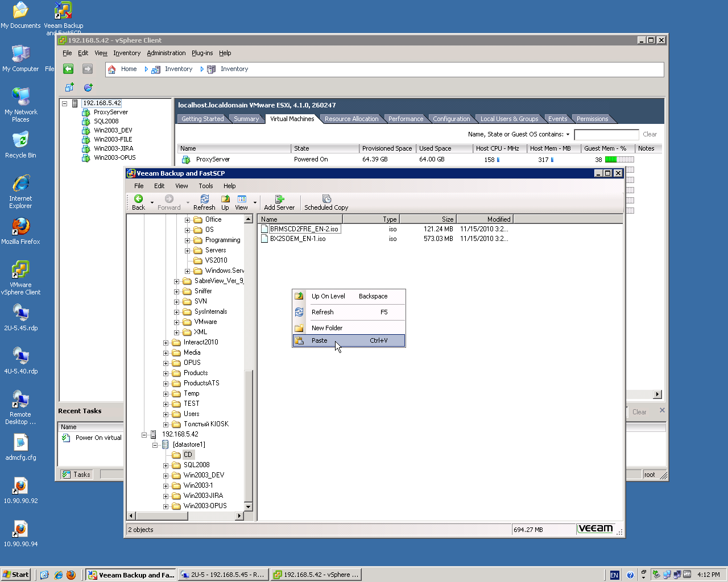Collapse the [datastore1] node
Viewport: 728px width, 582px height.
point(155,445)
